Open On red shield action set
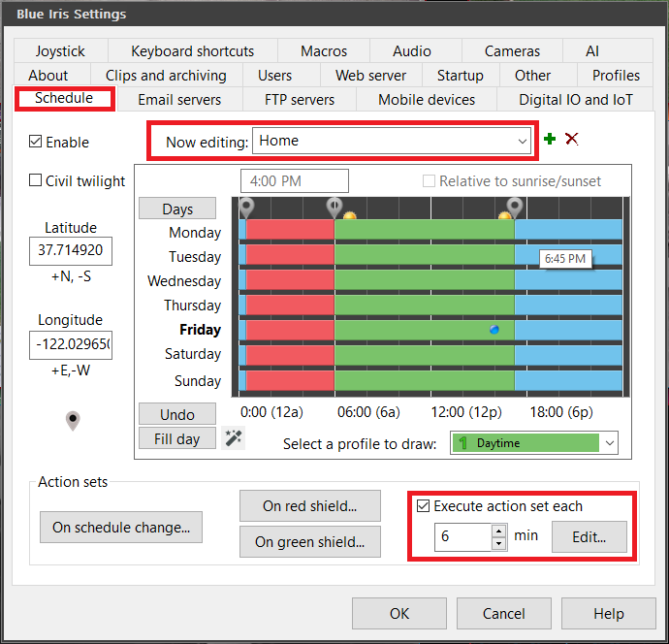Image resolution: width=669 pixels, height=644 pixels. (x=310, y=506)
